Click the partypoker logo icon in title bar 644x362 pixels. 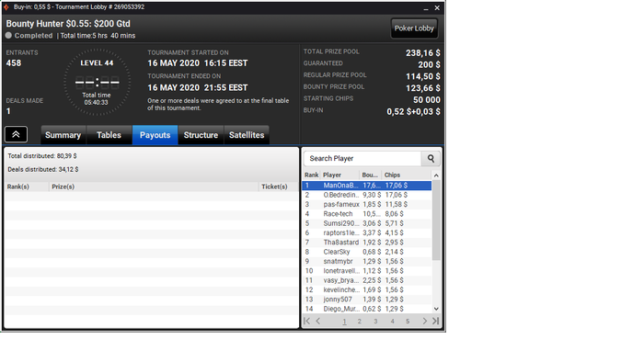point(6,7)
